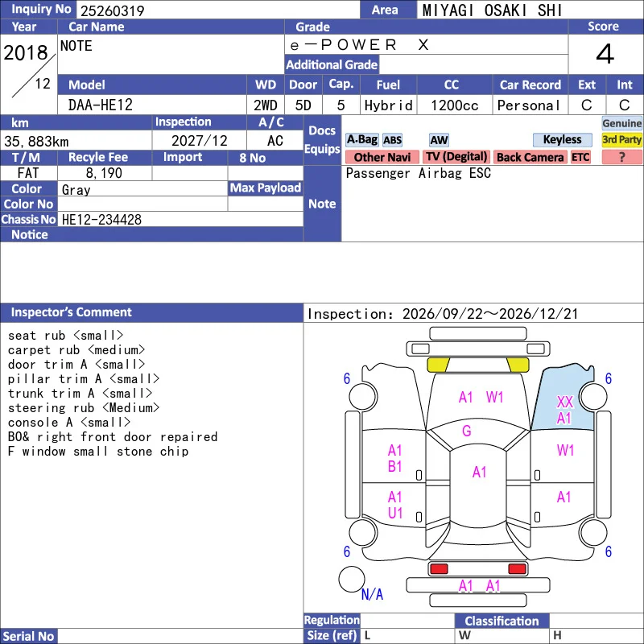The image size is (644, 644).
Task: Click the Additional Grade label
Action: pyautogui.click(x=332, y=65)
